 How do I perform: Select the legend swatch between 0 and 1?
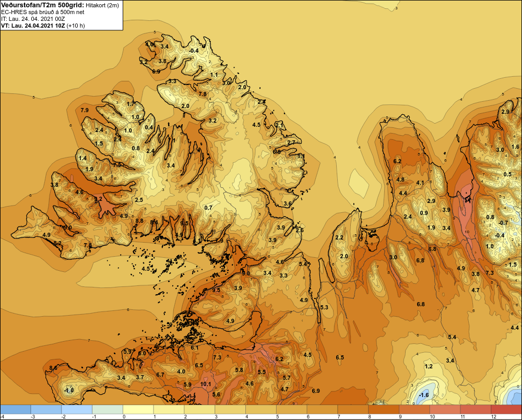138,410
